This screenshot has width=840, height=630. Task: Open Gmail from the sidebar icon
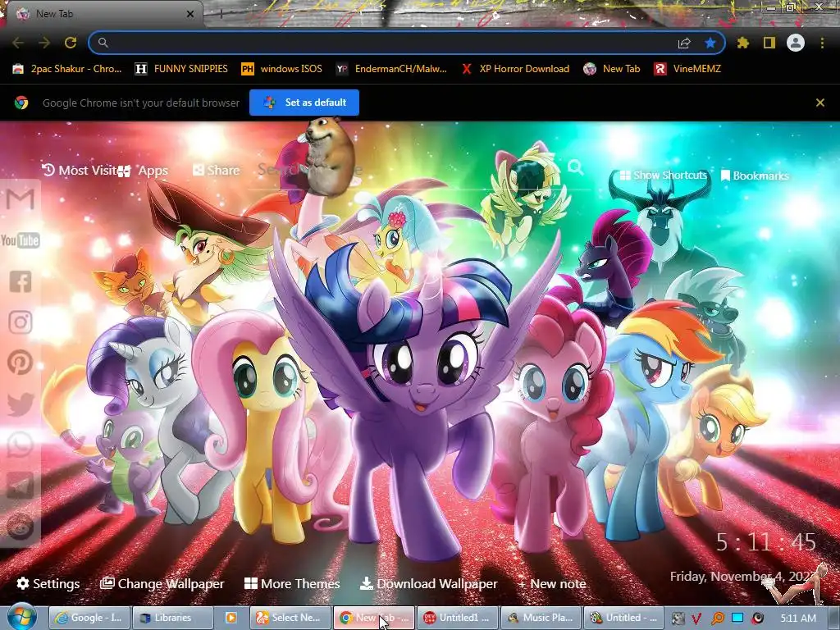[21, 199]
